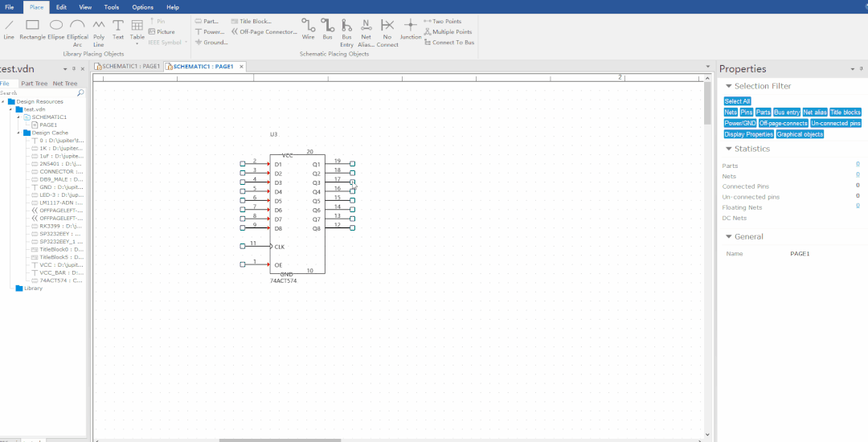Toggle the Un-connected pins filter
Screen dimensions: 868x442
click(x=835, y=124)
